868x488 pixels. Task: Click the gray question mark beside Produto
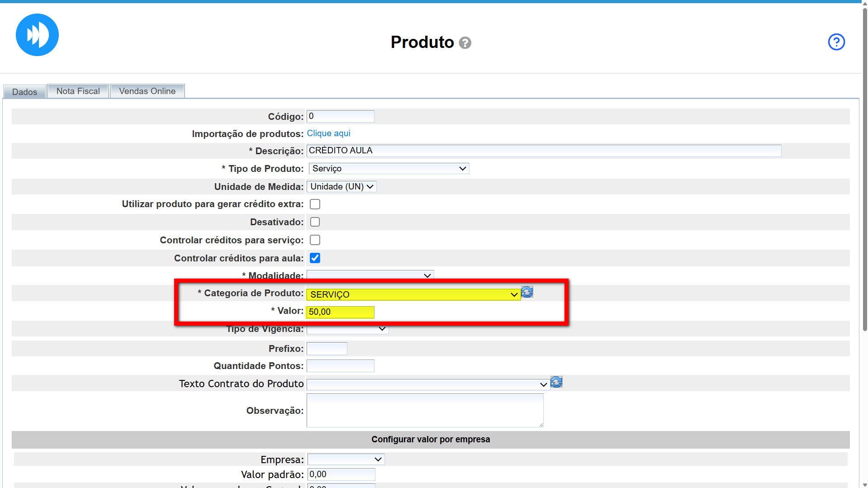tap(465, 43)
